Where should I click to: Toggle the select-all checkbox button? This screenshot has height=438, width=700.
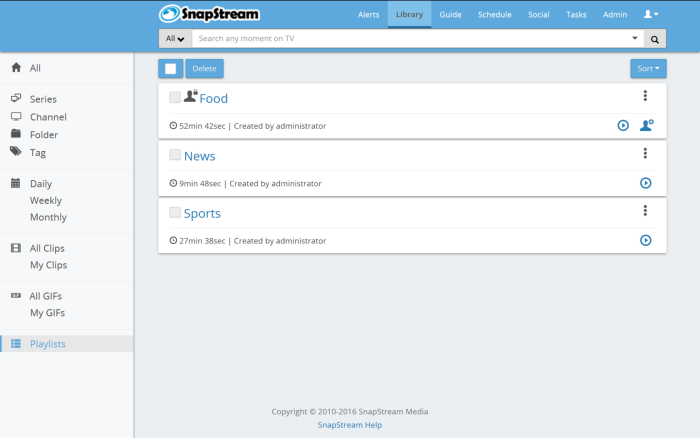point(171,69)
